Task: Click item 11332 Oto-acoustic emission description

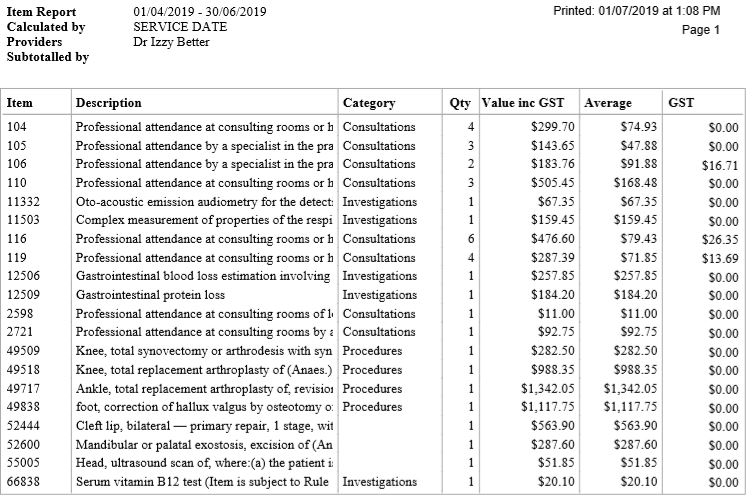Action: pos(204,202)
